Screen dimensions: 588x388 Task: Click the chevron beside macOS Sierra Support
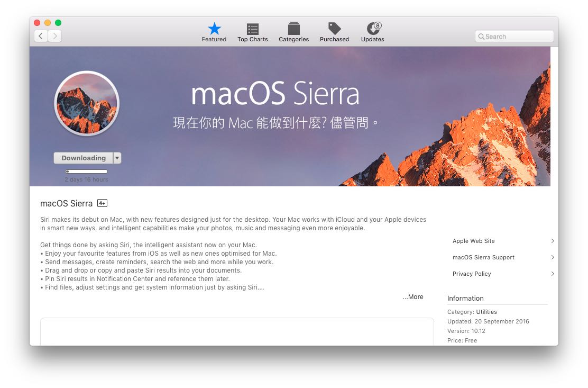pos(553,257)
